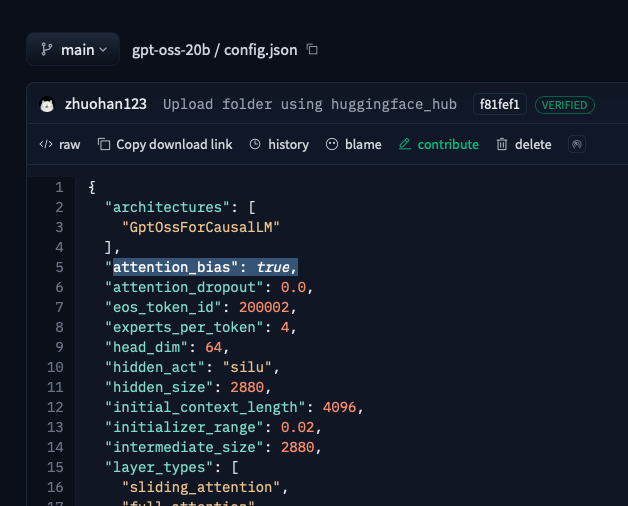This screenshot has height=506, width=628.
Task: Click 2880 value on hidden_size line
Action: tap(247, 387)
